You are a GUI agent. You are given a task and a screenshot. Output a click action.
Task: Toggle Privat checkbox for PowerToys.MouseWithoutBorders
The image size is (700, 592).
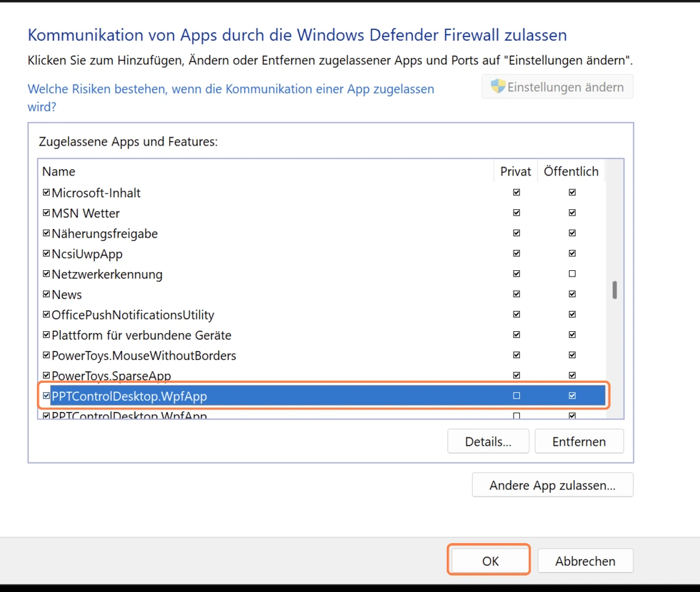[517, 355]
